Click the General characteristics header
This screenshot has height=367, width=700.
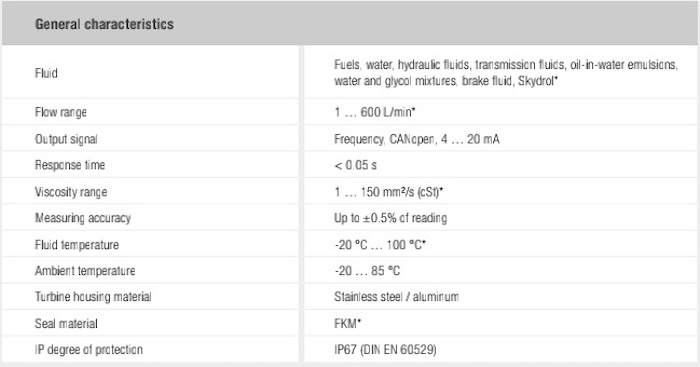[104, 24]
